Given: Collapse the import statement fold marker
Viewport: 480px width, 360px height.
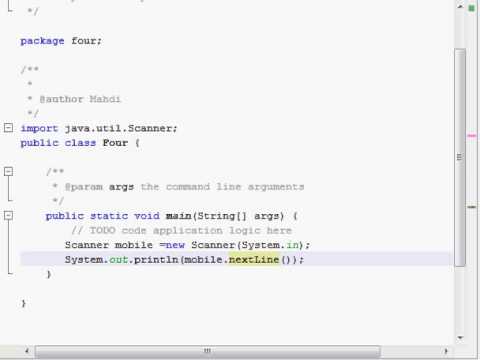Looking at the screenshot, I should (x=8, y=128).
